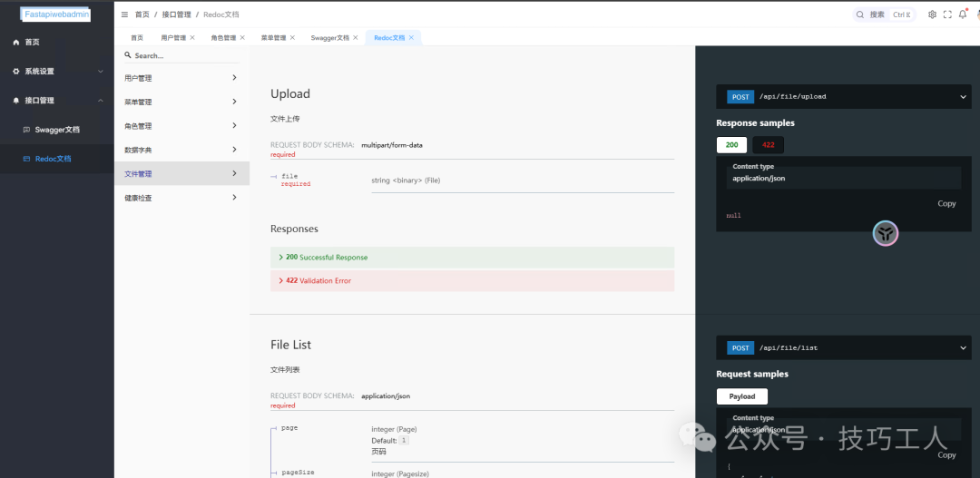The width and height of the screenshot is (980, 478).
Task: Expand 系统设置 in the sidebar
Action: point(57,72)
